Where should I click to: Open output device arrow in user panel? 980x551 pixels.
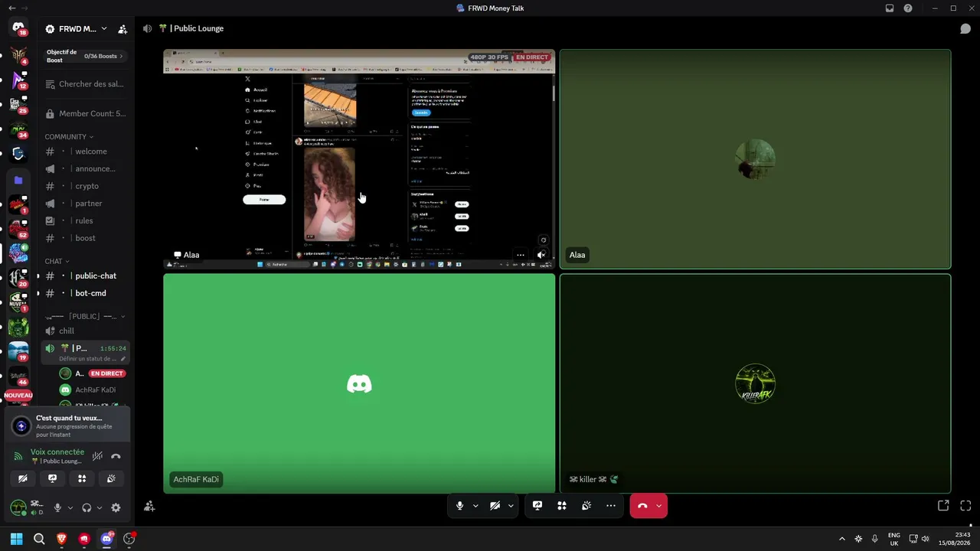click(x=99, y=507)
